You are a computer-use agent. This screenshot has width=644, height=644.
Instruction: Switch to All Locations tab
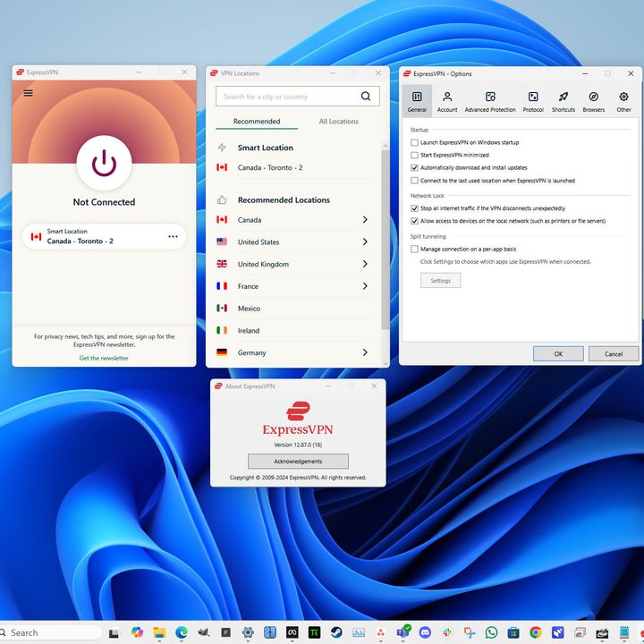pyautogui.click(x=339, y=122)
